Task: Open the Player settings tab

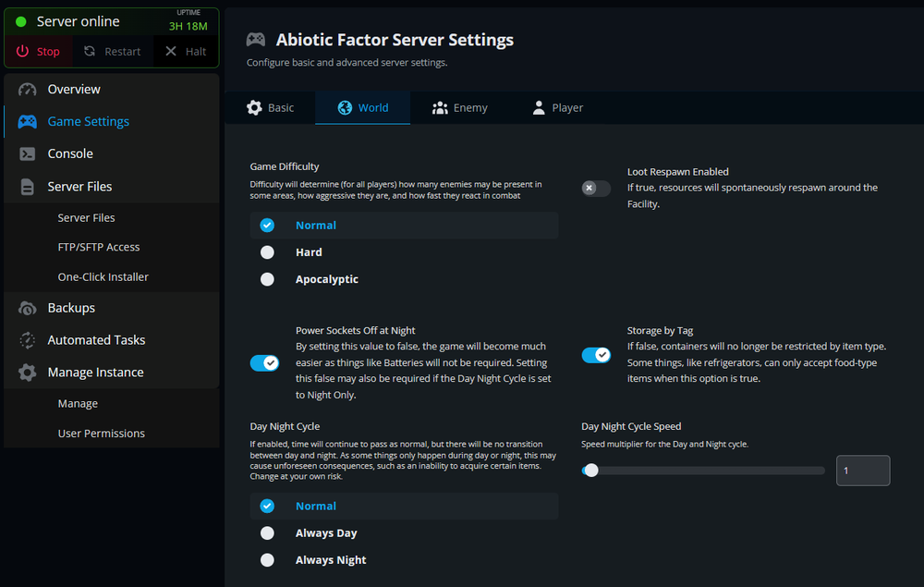Action: [557, 108]
